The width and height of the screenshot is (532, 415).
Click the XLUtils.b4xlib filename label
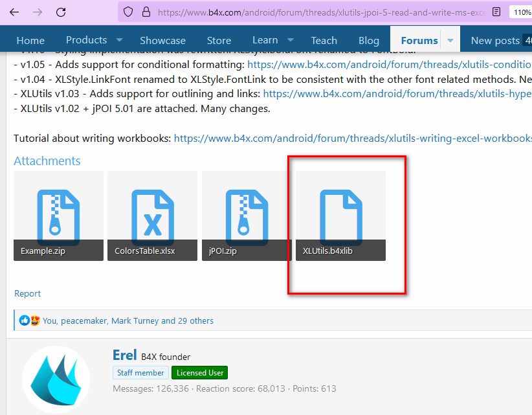(x=327, y=251)
